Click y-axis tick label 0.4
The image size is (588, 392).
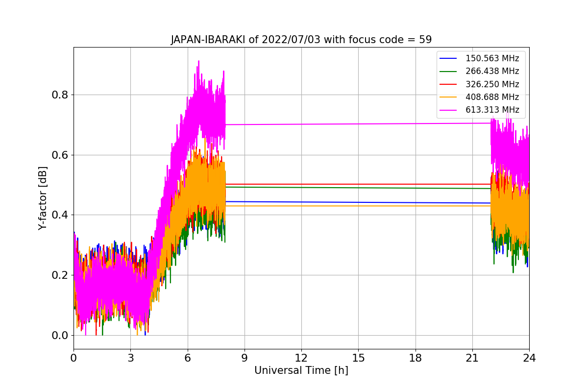point(60,215)
